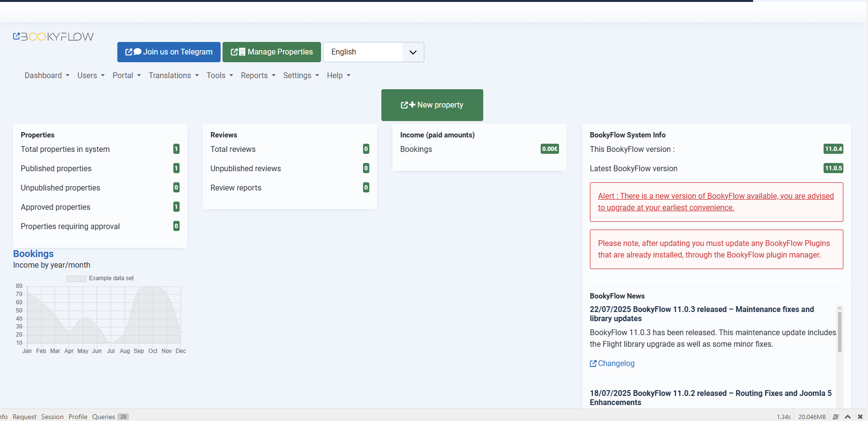Viewport: 868px width, 421px height.
Task: Click the 20.046MB memory usage indicator
Action: click(x=812, y=417)
